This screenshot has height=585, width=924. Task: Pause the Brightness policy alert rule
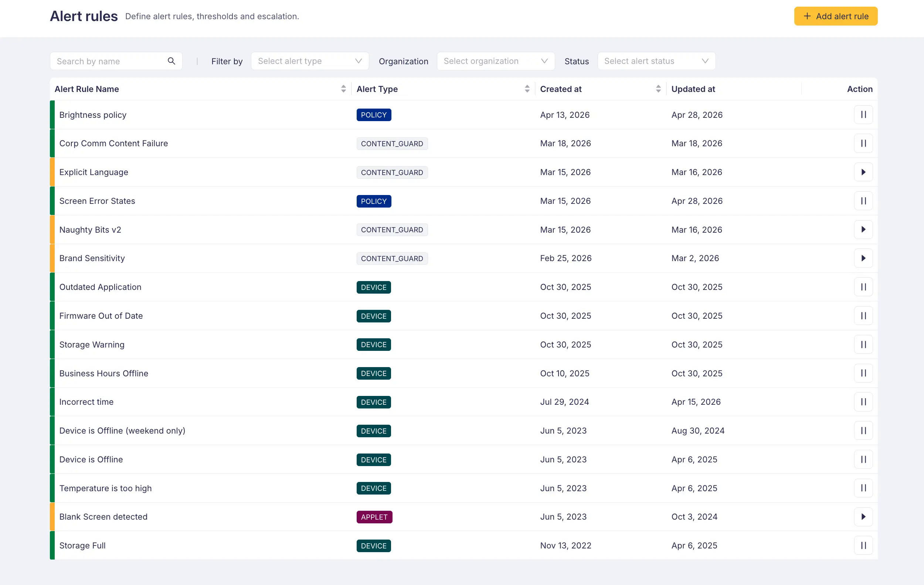pyautogui.click(x=863, y=114)
